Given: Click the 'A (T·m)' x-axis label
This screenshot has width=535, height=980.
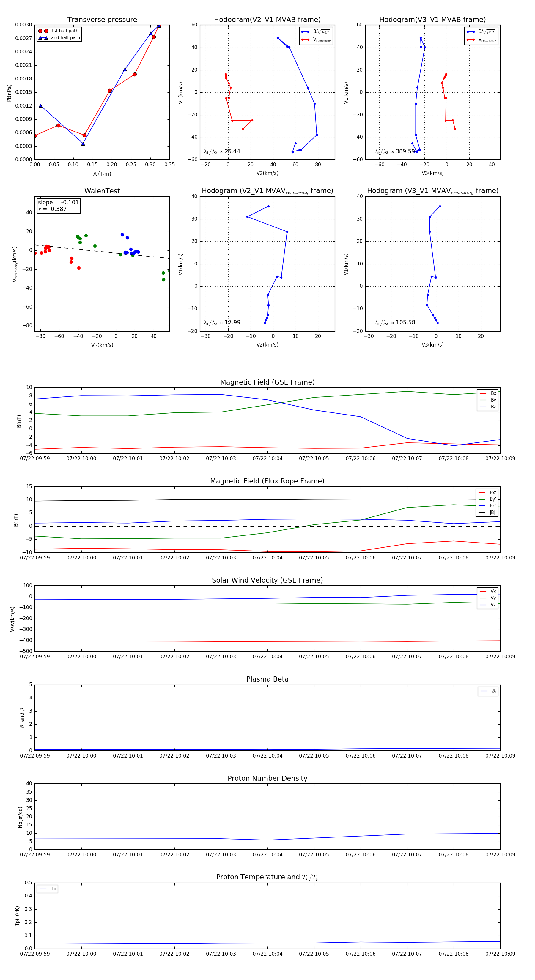Looking at the screenshot, I should (102, 173).
